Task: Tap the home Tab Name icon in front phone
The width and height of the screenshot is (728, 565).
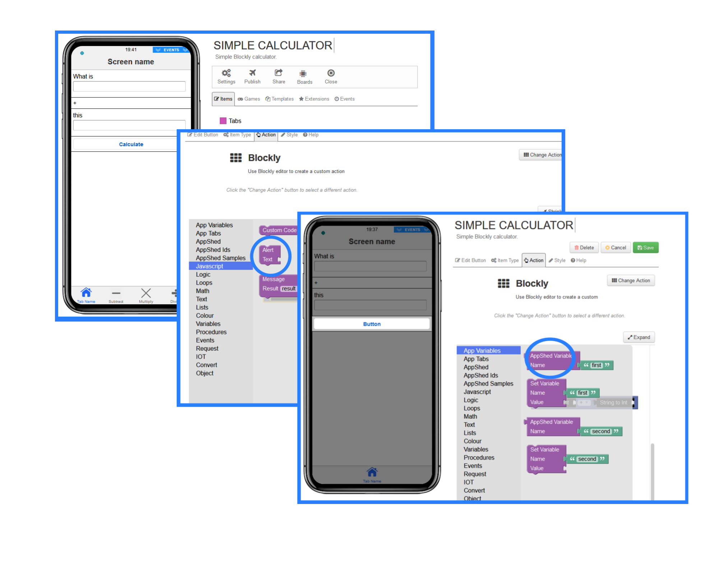Action: [372, 475]
